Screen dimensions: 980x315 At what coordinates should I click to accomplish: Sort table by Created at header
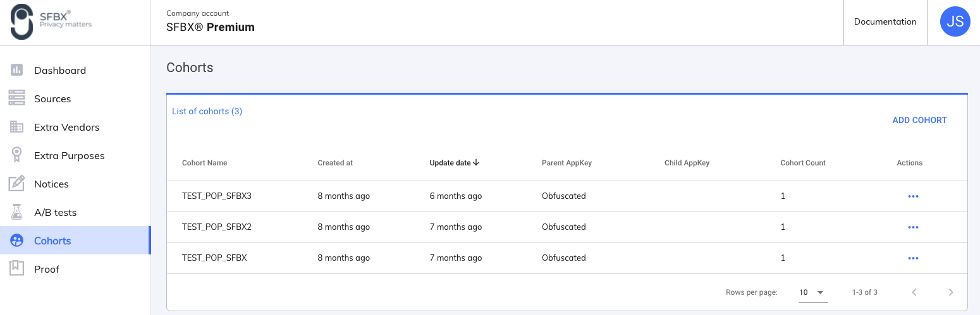click(x=335, y=163)
